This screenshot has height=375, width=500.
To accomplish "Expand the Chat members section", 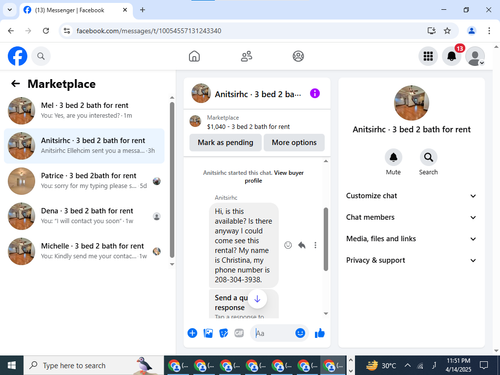I will pyautogui.click(x=411, y=217).
